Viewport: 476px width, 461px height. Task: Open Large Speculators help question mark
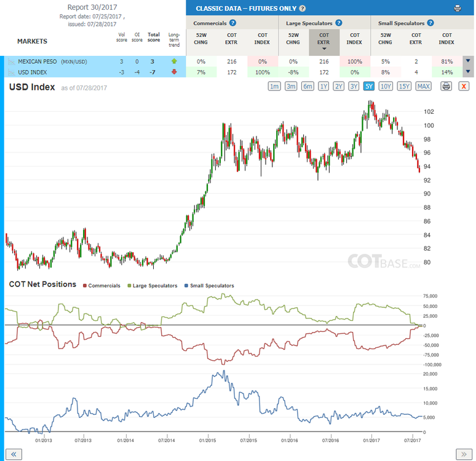(339, 23)
